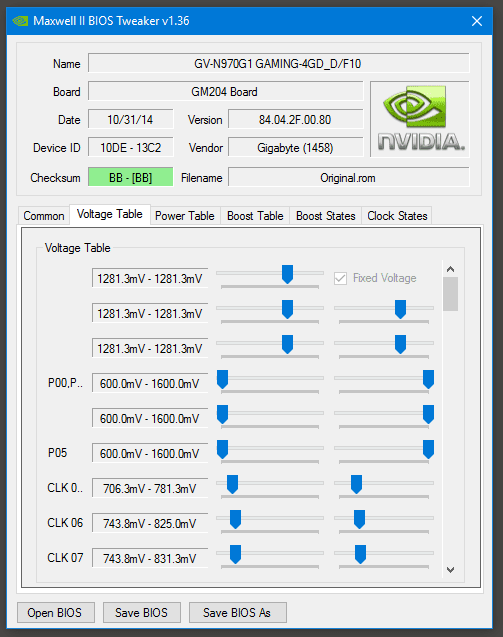
Task: Click the voltage table scrollbar thumb
Action: [x=450, y=294]
